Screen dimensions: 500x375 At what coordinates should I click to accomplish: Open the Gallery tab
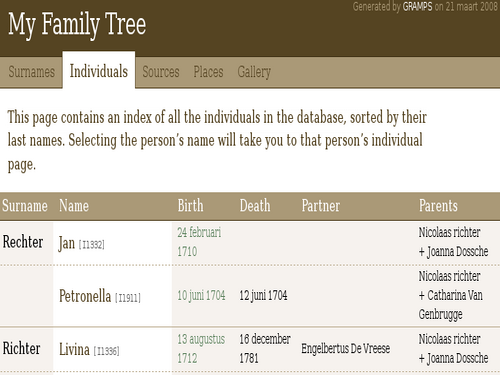click(254, 72)
